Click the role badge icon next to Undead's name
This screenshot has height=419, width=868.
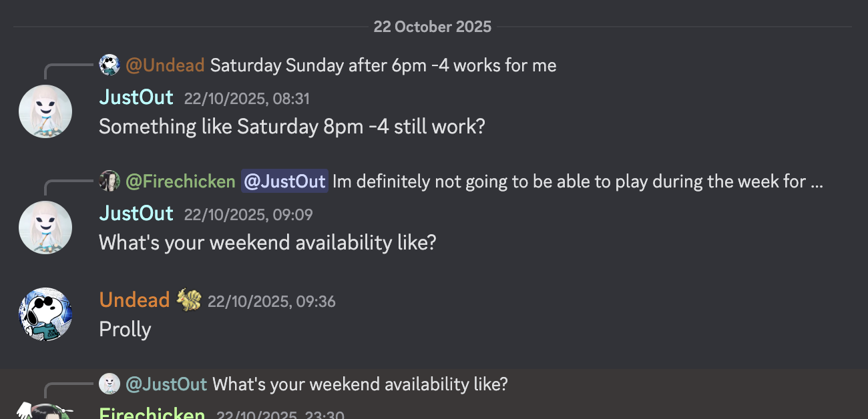pos(189,300)
